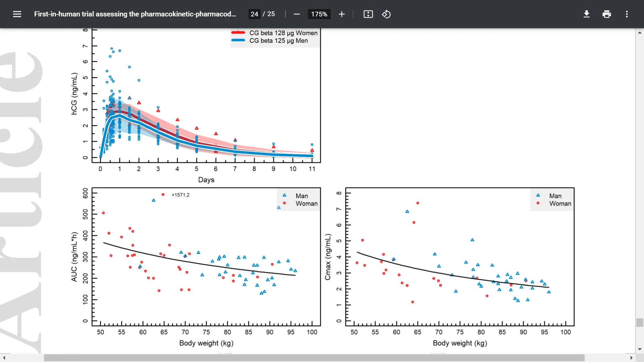Click the scroll down arrow
The image size is (644, 362).
640,349
